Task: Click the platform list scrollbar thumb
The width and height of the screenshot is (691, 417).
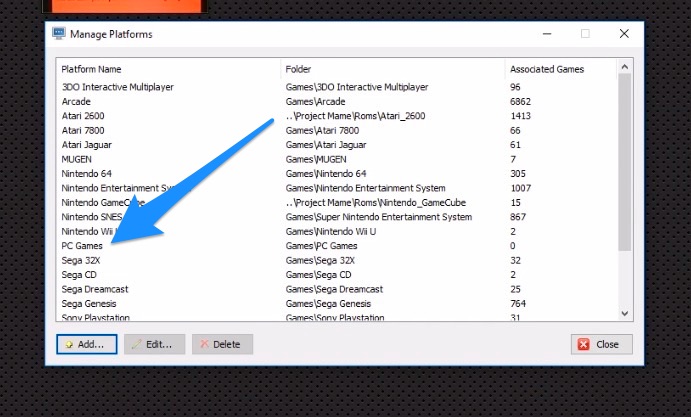Action: click(624, 162)
